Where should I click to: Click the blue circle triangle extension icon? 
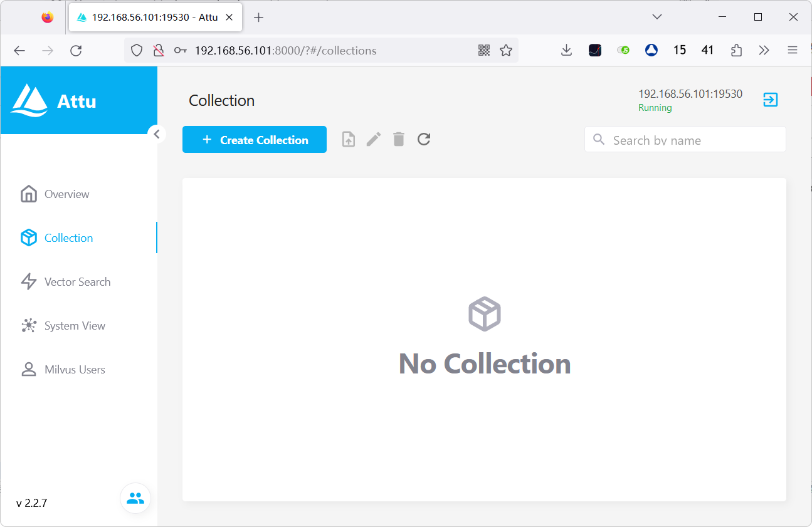point(651,51)
